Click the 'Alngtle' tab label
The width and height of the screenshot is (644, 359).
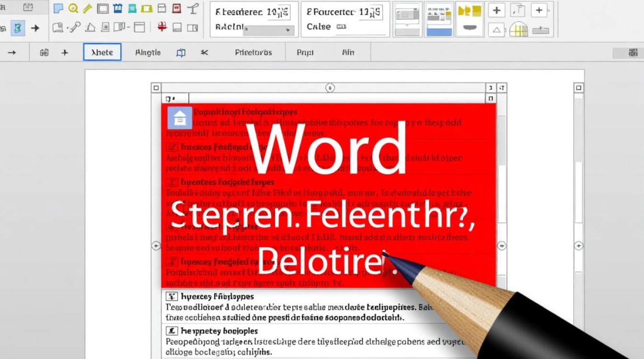[148, 53]
